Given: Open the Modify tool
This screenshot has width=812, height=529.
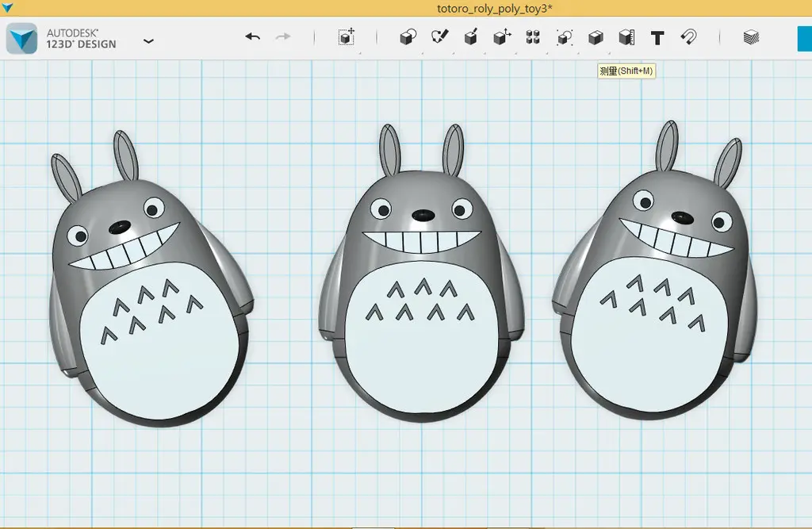Looking at the screenshot, I should click(502, 37).
